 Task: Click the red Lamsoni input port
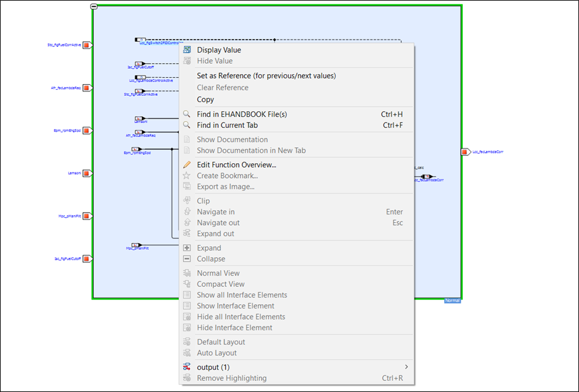pyautogui.click(x=86, y=173)
